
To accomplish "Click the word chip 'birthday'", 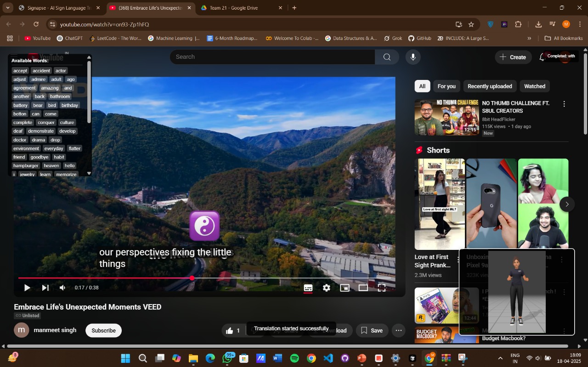I will pyautogui.click(x=70, y=105).
